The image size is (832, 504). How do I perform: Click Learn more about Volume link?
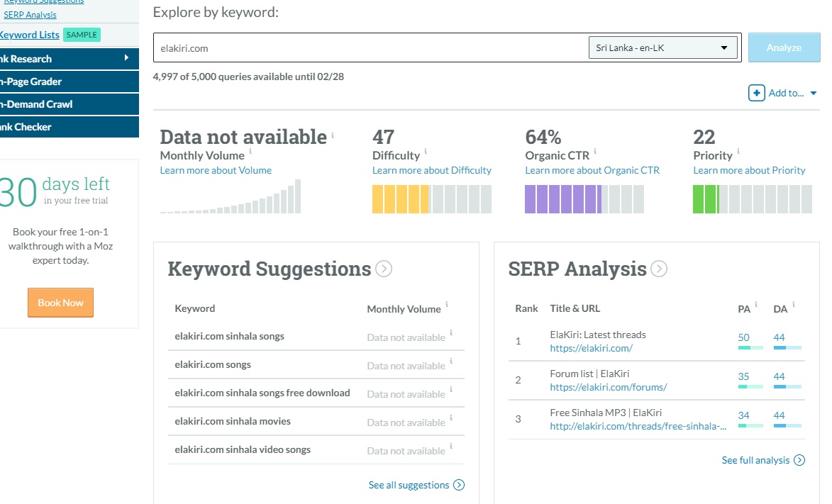[216, 170]
